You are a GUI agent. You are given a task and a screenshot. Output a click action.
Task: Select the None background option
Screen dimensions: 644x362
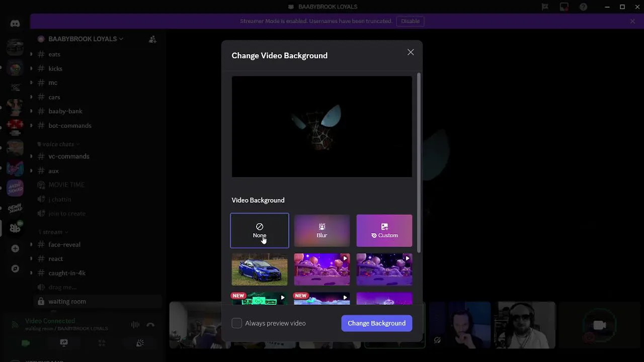[x=260, y=231]
